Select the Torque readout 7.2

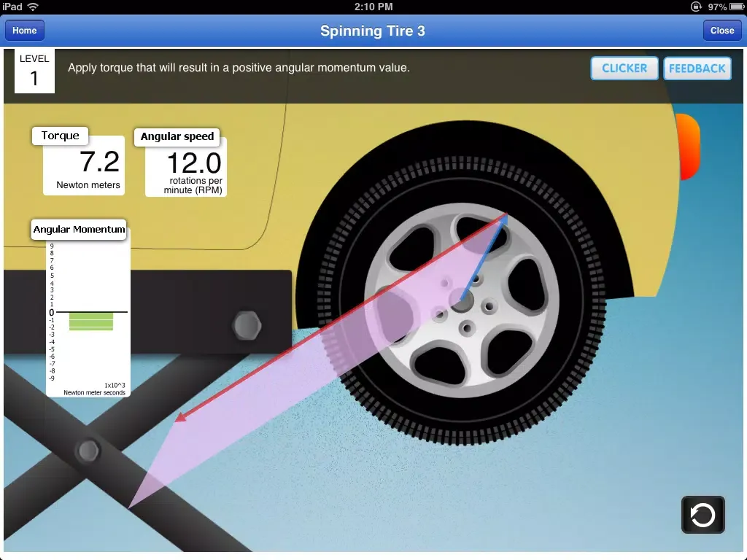(99, 162)
